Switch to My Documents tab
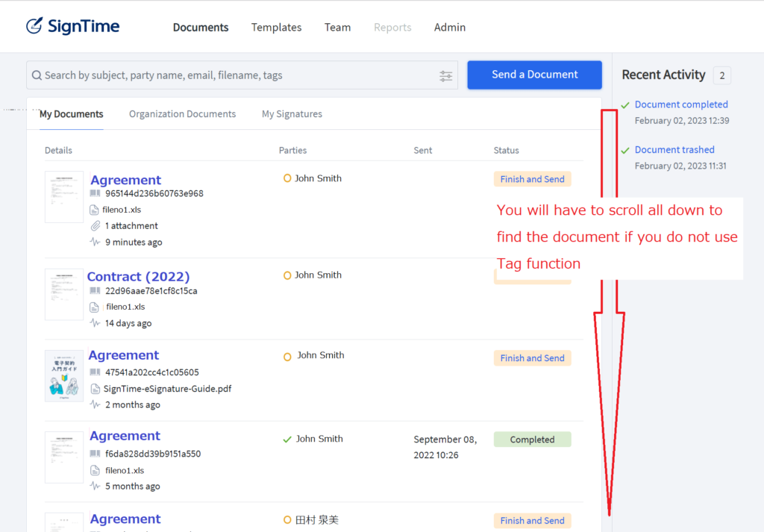 [71, 114]
